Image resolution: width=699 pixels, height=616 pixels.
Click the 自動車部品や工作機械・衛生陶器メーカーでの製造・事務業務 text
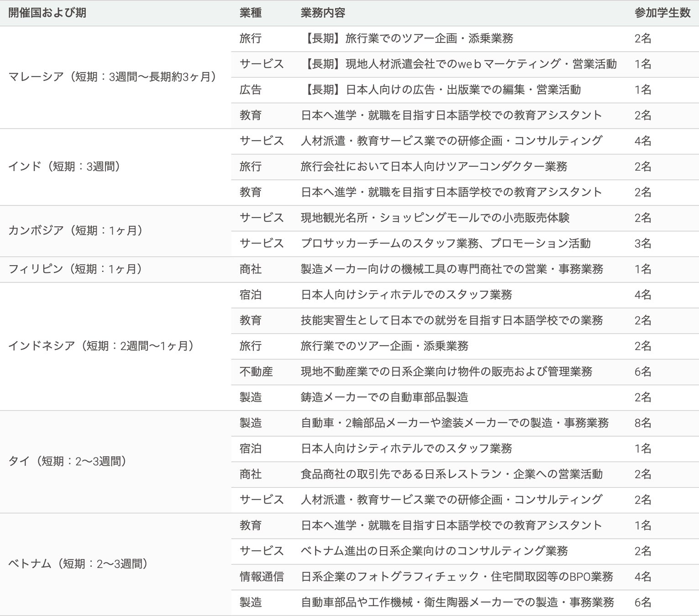(457, 602)
